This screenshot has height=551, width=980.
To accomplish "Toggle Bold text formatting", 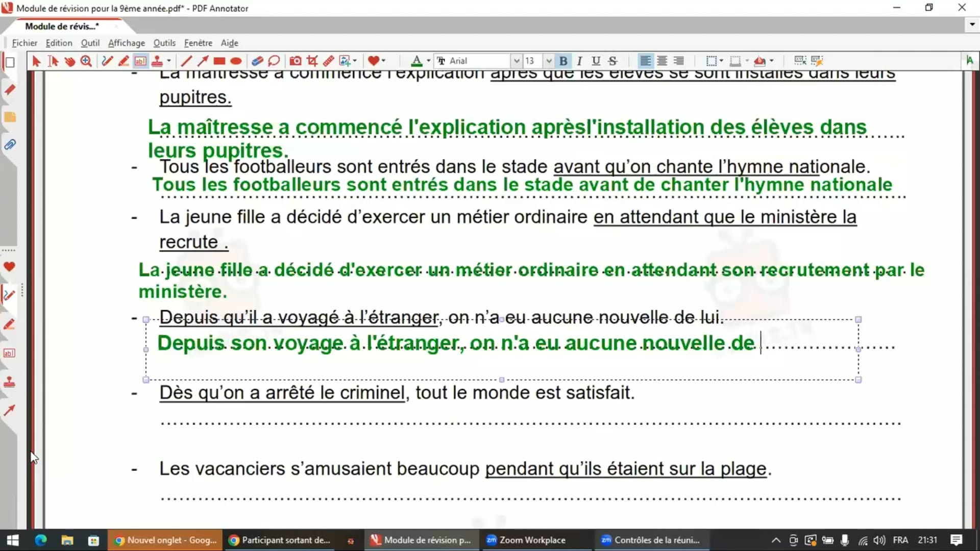I will [x=563, y=61].
